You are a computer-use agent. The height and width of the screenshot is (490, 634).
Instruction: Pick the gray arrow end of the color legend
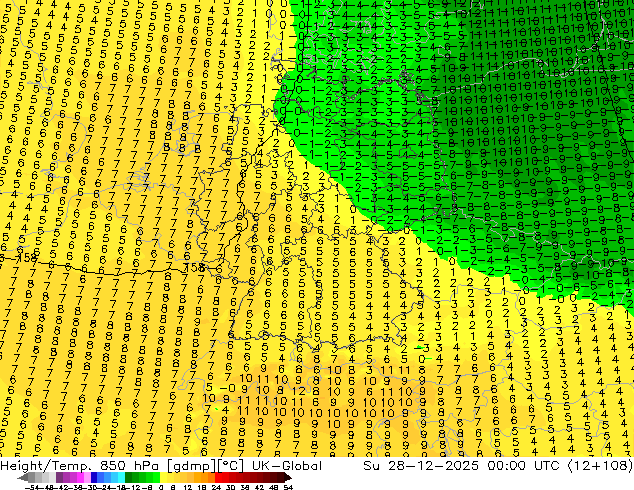click(x=22, y=478)
